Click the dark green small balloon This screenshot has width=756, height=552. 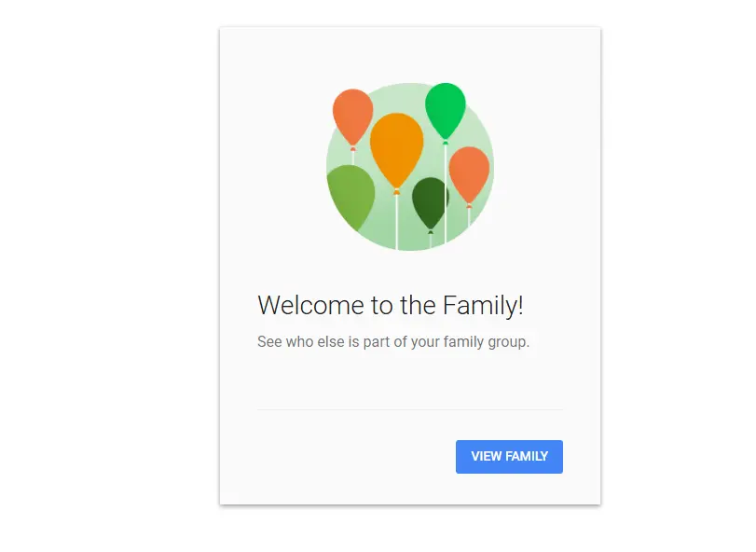click(x=430, y=201)
